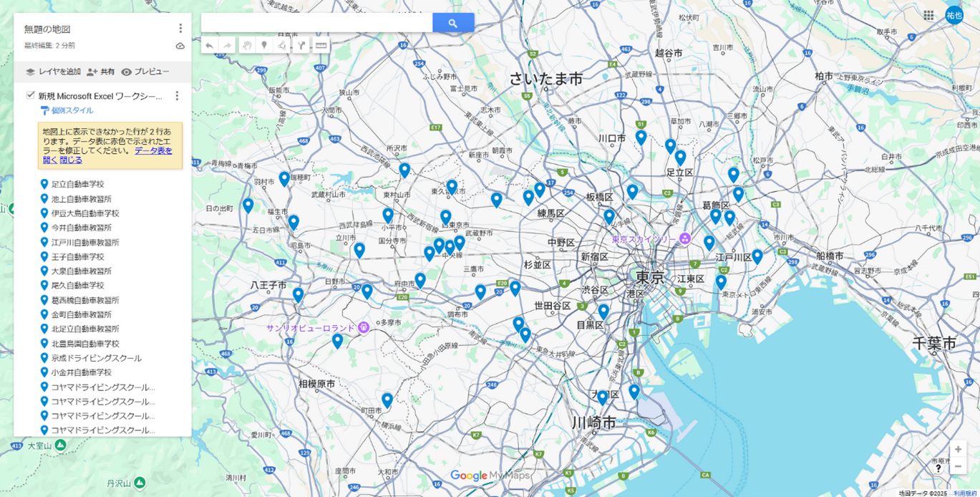Click the map pin beside 瑞穂町

coord(284,179)
